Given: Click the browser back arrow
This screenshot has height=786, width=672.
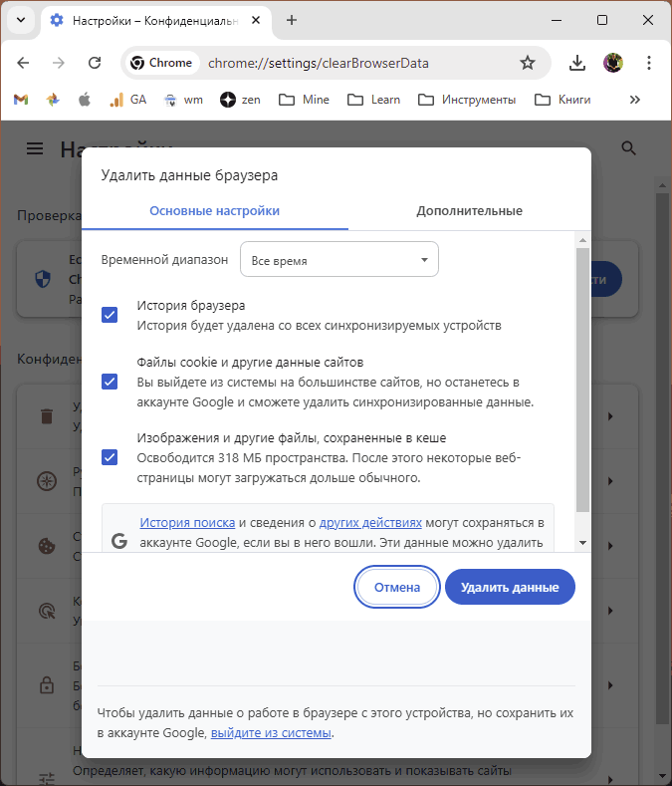Looking at the screenshot, I should tap(23, 63).
